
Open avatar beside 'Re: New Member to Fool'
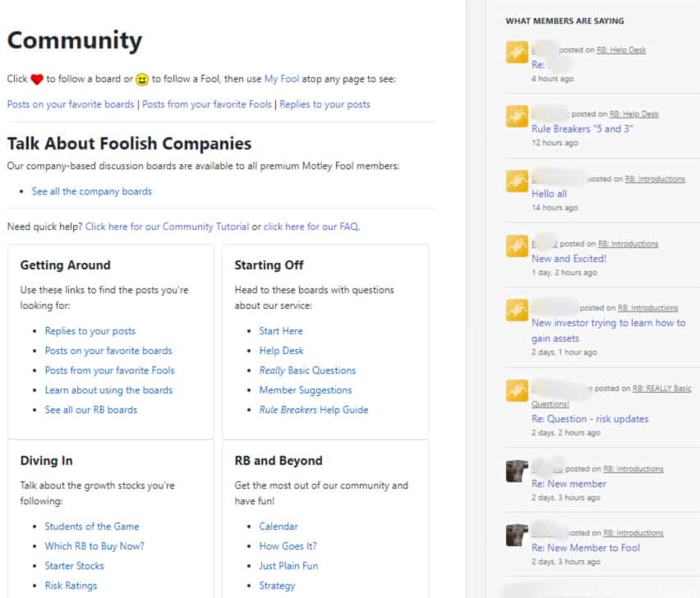coord(517,535)
